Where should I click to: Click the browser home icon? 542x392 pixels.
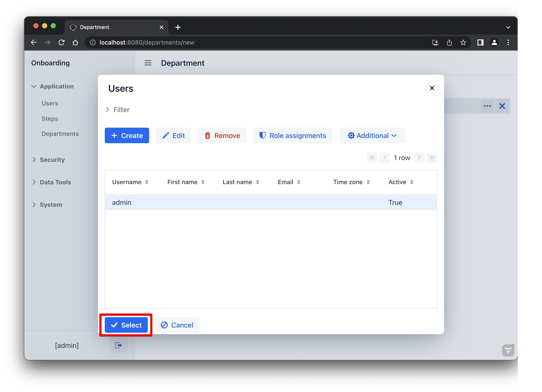75,43
